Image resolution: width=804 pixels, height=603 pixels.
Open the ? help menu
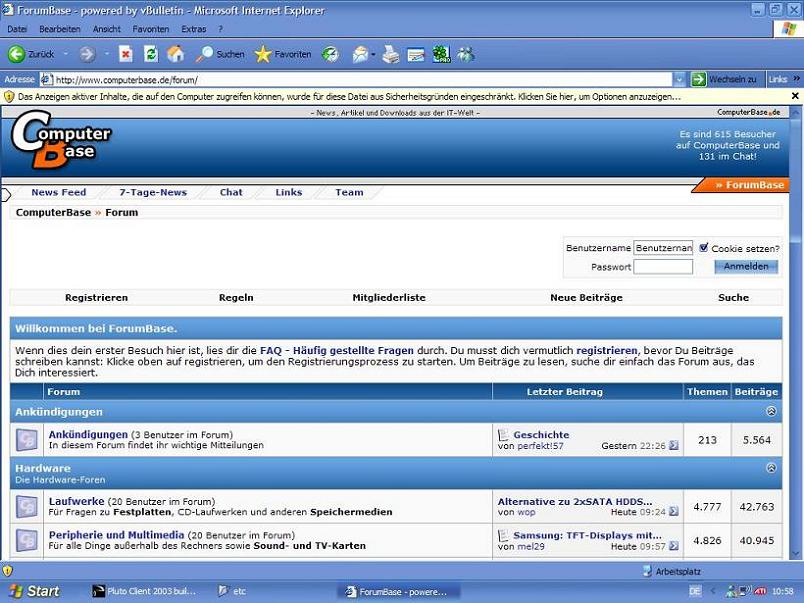[220, 29]
